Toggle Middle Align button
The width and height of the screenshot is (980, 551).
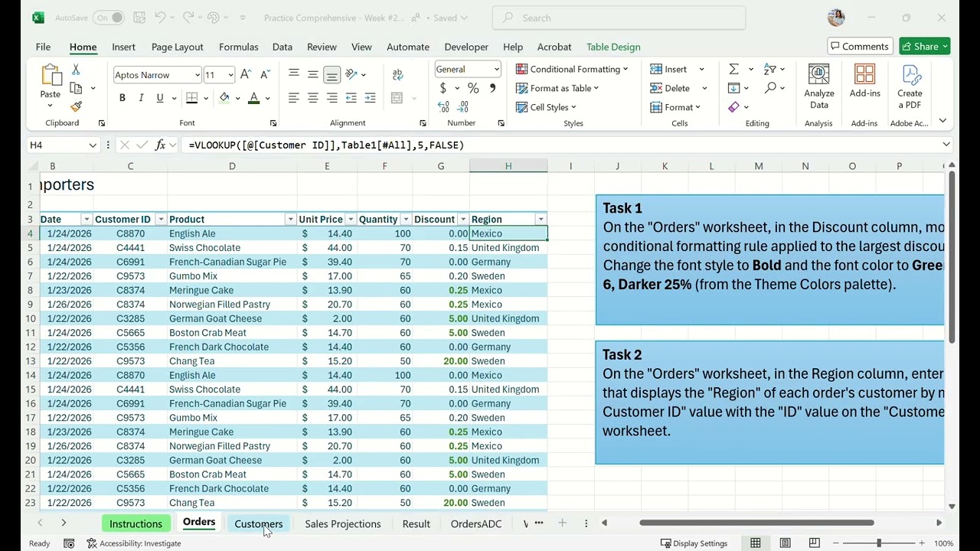312,74
